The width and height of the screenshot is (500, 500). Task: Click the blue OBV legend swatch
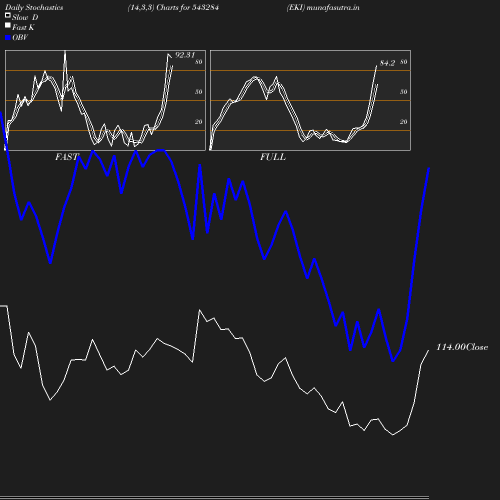(x=8, y=38)
